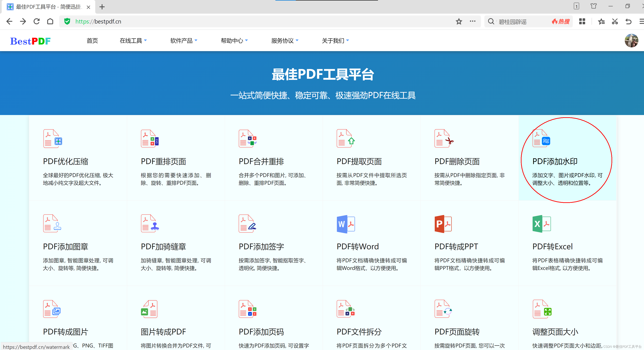The width and height of the screenshot is (644, 350).
Task: Click the PDF优化压缩 compress icon
Action: (x=53, y=138)
